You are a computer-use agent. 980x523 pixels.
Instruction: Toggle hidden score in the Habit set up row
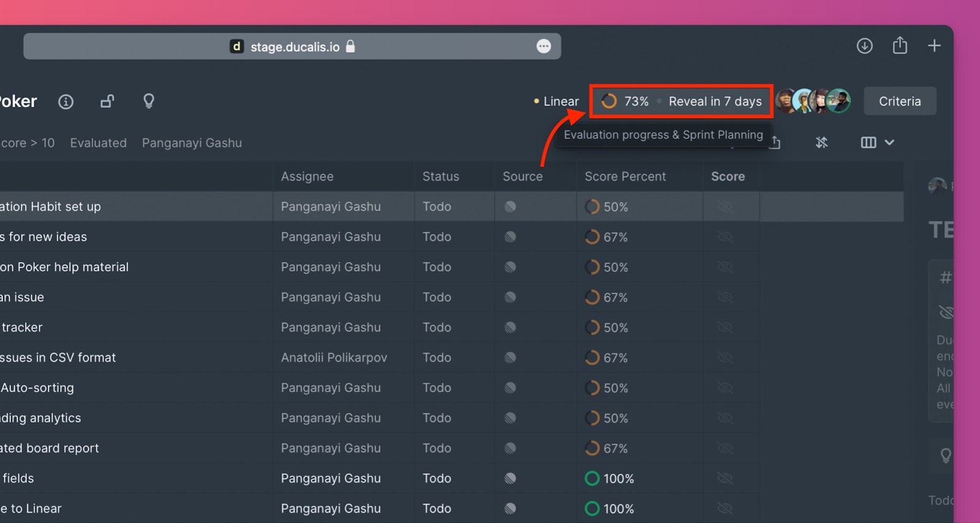pos(725,207)
